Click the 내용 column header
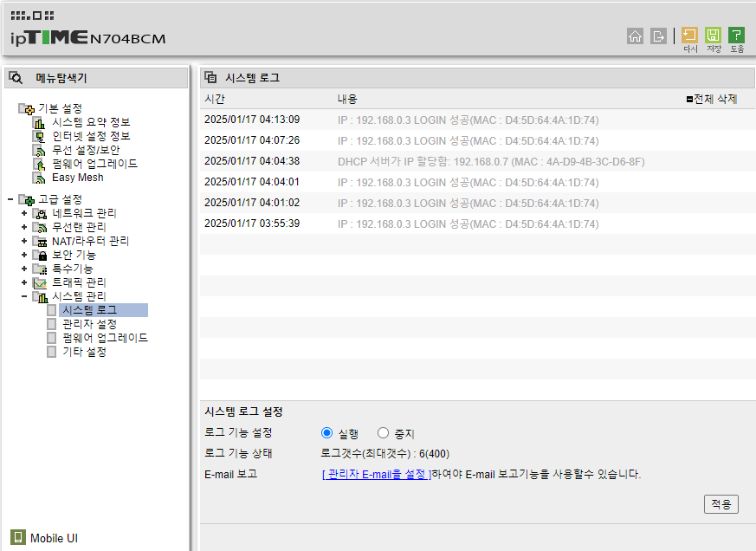 coord(346,100)
